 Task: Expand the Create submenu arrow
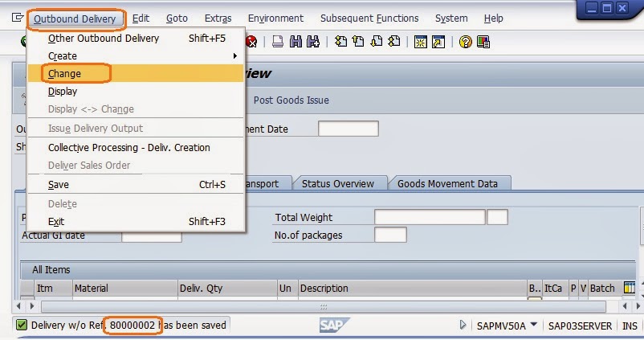pyautogui.click(x=235, y=56)
